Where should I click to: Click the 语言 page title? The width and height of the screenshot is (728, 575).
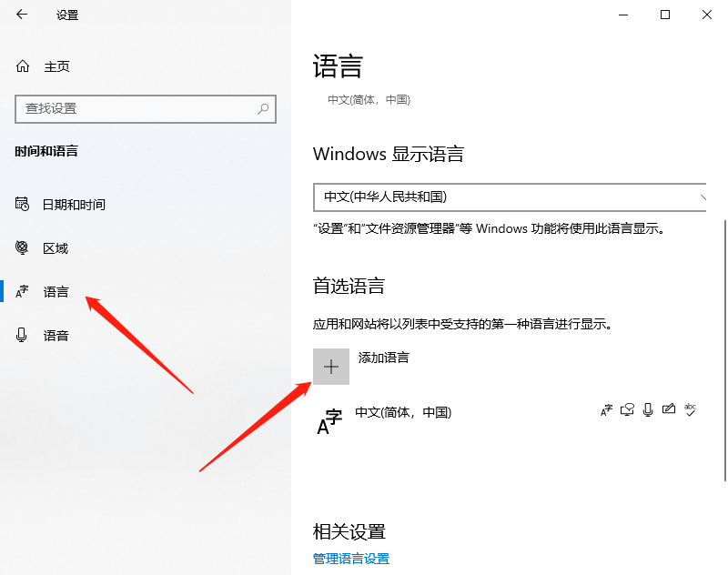click(338, 66)
